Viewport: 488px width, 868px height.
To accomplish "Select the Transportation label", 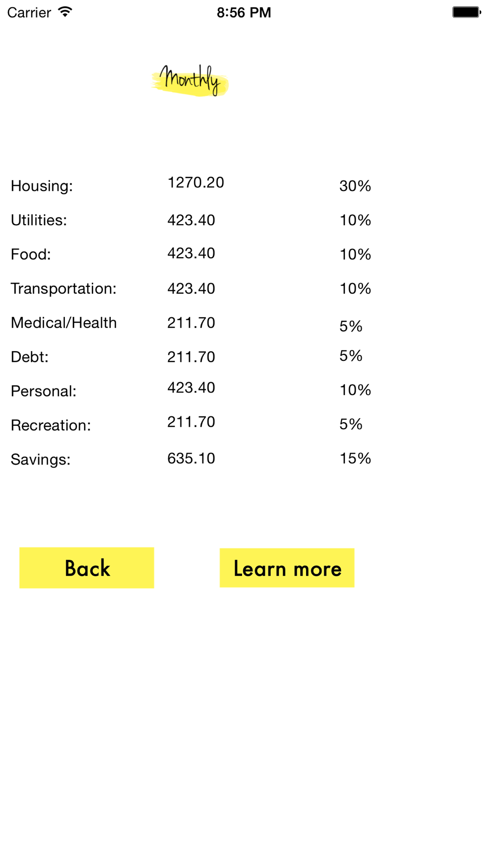I will point(63,289).
